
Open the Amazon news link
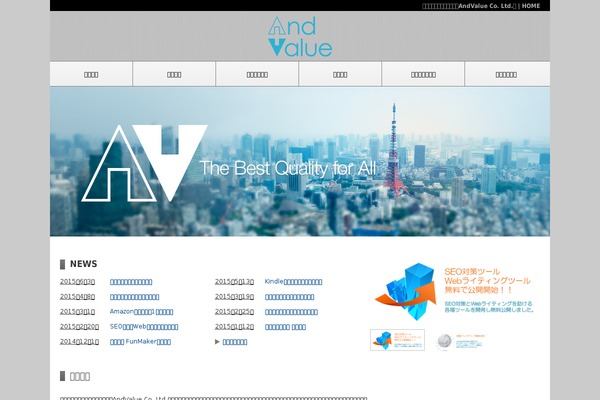pyautogui.click(x=141, y=312)
